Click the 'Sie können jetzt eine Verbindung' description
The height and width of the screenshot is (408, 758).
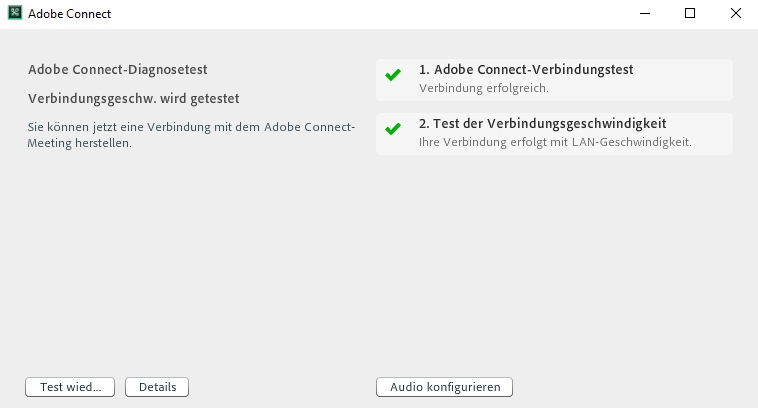(190, 127)
